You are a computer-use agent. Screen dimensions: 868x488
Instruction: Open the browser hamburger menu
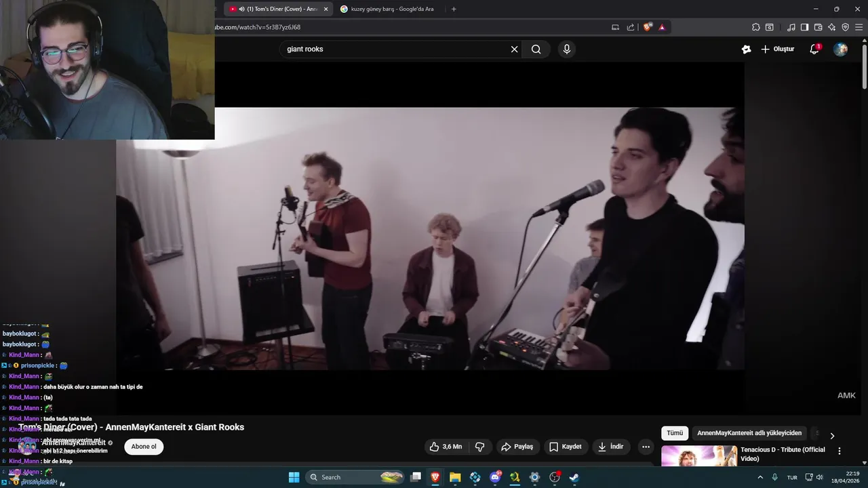(x=859, y=27)
